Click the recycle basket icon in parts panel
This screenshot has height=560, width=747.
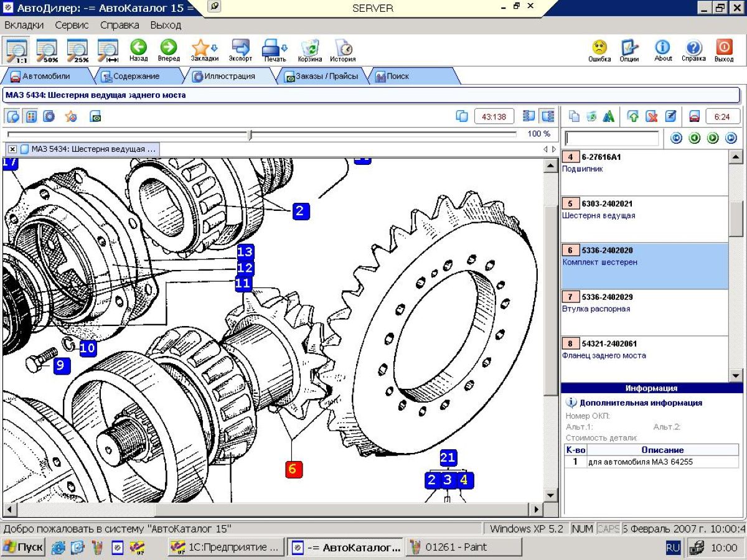click(x=591, y=116)
